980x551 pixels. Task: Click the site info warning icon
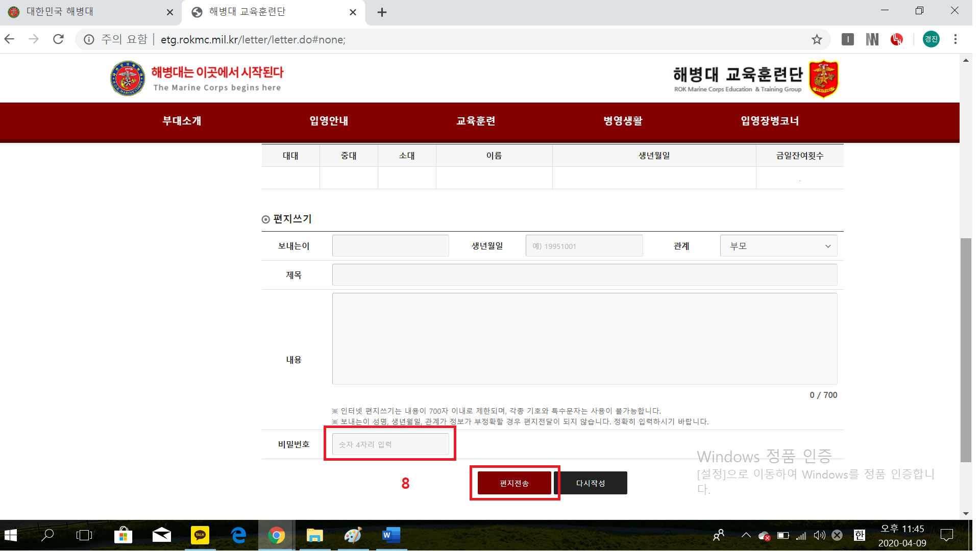pyautogui.click(x=89, y=39)
